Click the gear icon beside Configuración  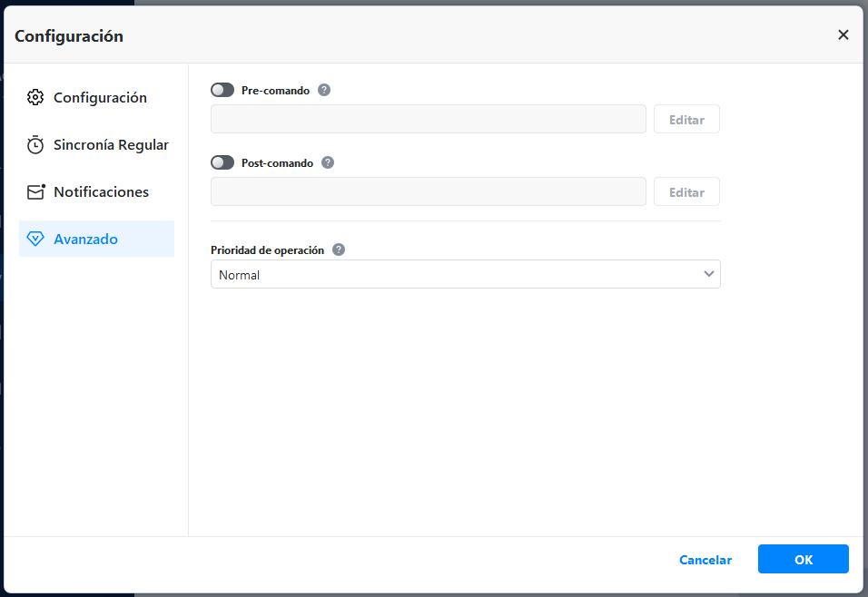pos(35,97)
